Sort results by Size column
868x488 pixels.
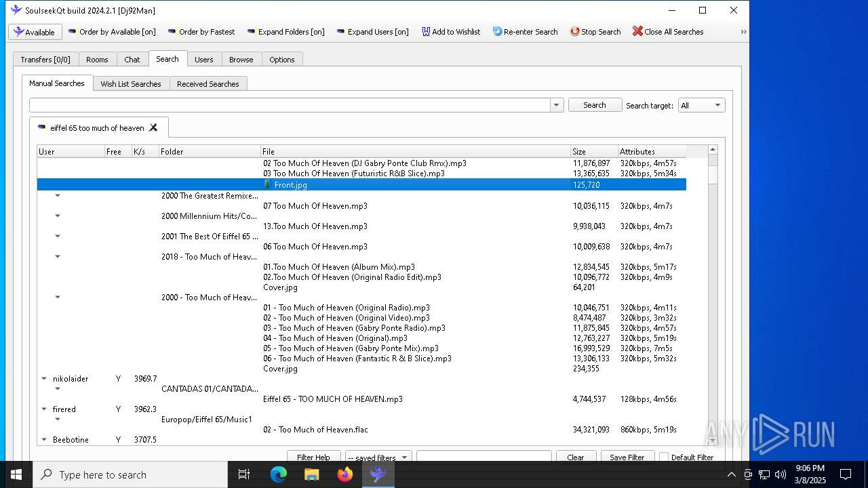(594, 152)
